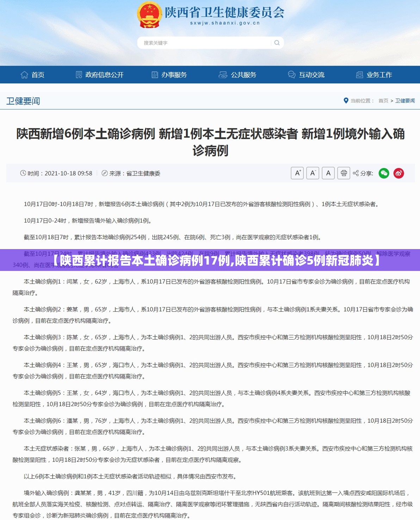Reset font size with A button
The image size is (420, 520).
(328, 173)
